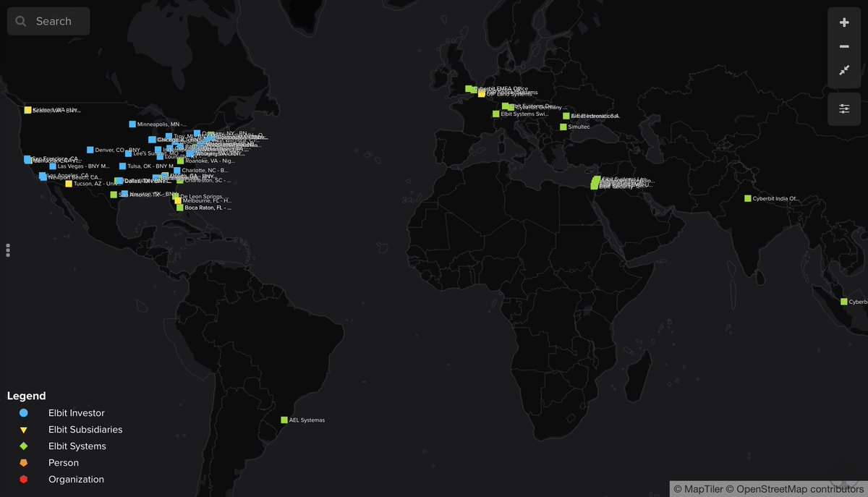
Task: Click the three-dot side panel handle
Action: tap(8, 250)
